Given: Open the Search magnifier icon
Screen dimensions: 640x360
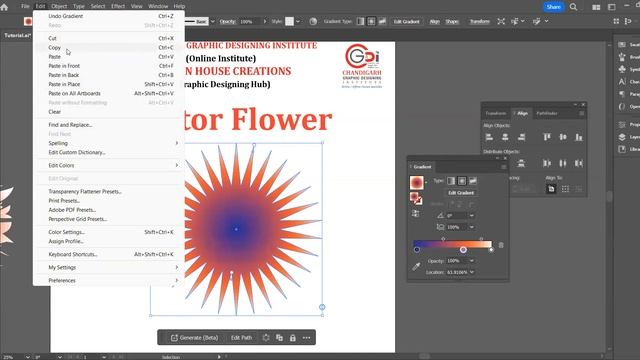Looking at the screenshot, I should (x=573, y=7).
